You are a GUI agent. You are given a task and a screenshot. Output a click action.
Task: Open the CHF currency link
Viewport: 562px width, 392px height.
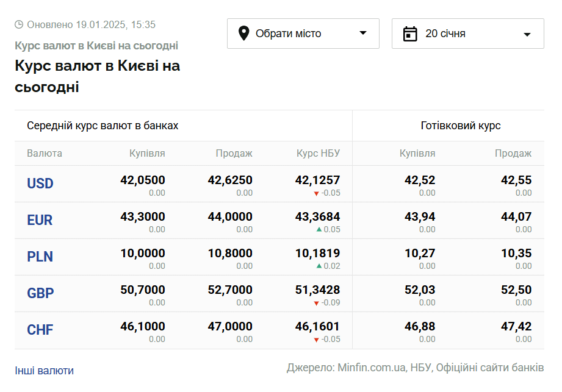[40, 329]
